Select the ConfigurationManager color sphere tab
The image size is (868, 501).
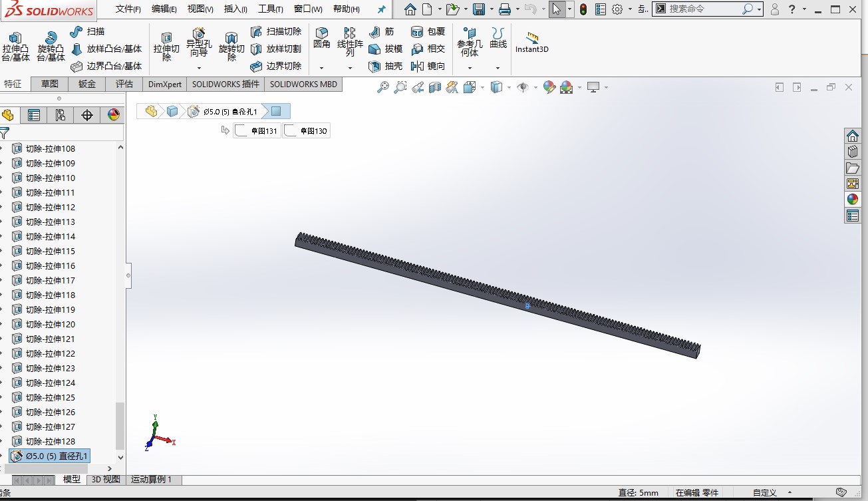coord(113,114)
